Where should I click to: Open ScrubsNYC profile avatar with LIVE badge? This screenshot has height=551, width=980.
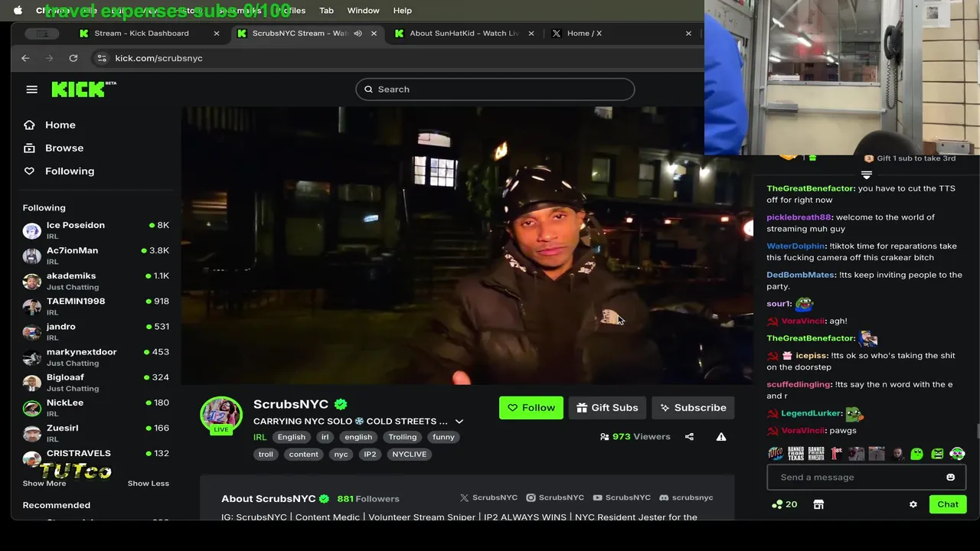click(x=221, y=416)
